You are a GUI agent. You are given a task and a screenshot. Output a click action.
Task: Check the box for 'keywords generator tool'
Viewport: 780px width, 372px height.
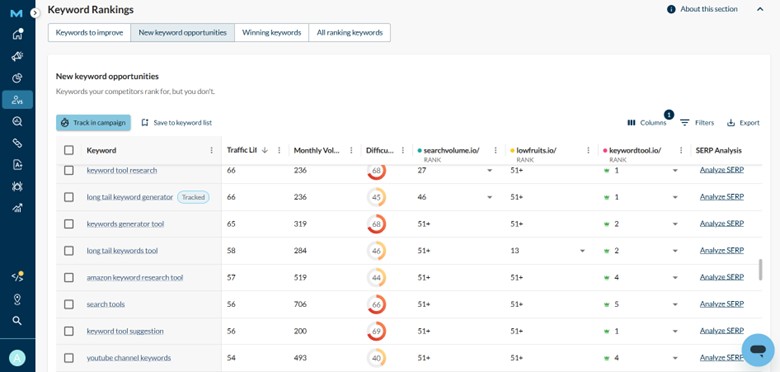click(69, 224)
